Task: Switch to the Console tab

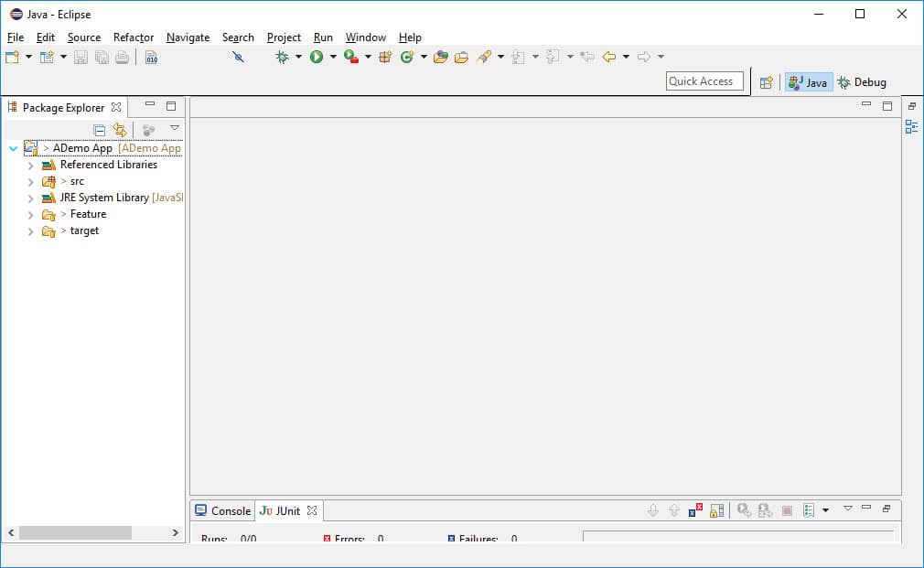Action: click(x=222, y=511)
